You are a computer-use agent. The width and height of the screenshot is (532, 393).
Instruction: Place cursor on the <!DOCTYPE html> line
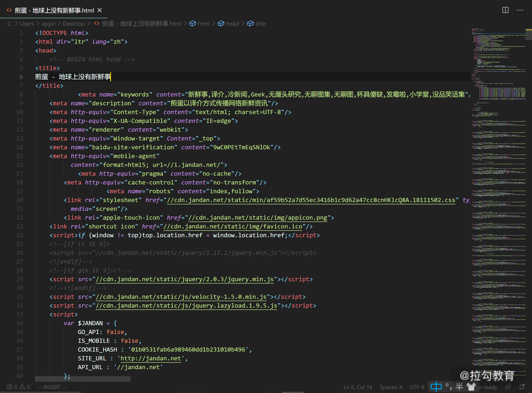tap(62, 33)
